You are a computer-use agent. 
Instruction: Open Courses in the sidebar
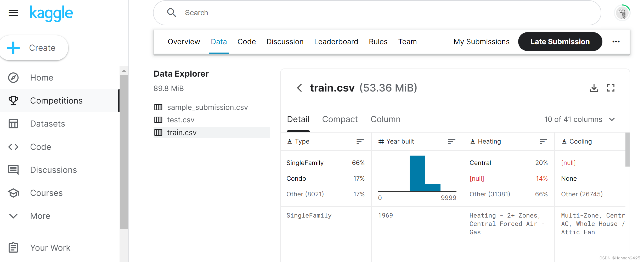[47, 193]
